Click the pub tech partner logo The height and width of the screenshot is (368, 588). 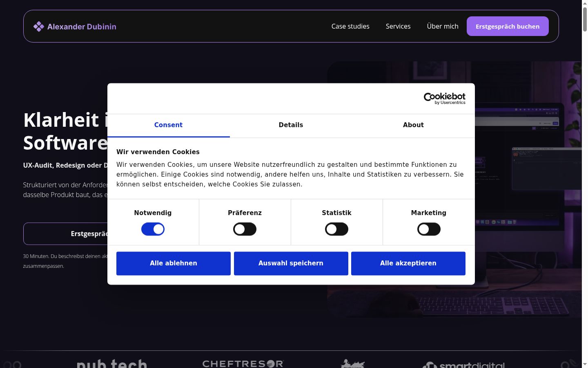coord(111,363)
